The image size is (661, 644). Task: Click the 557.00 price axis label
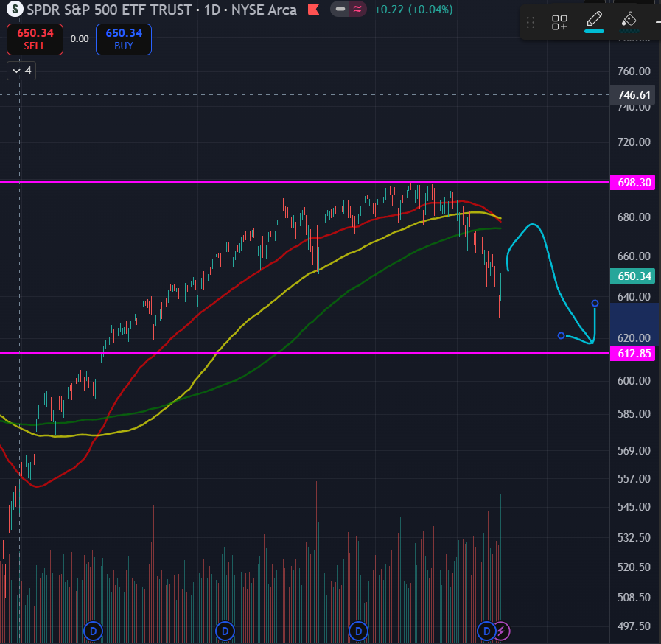(x=634, y=479)
